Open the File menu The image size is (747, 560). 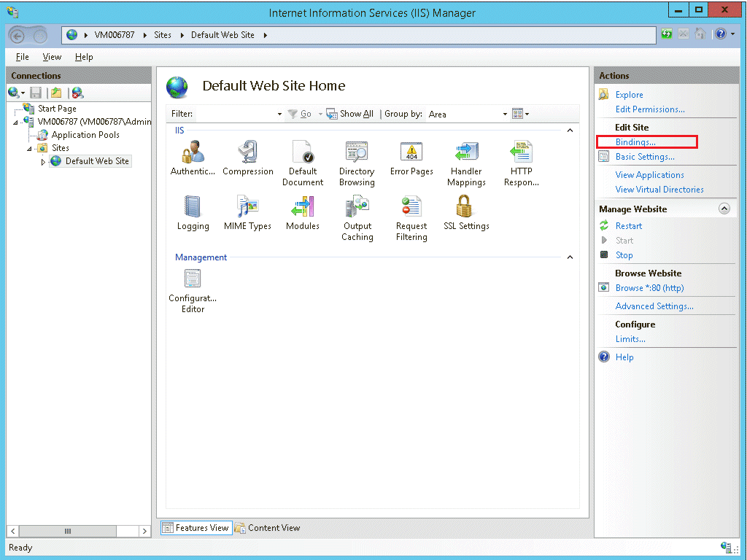(x=23, y=57)
